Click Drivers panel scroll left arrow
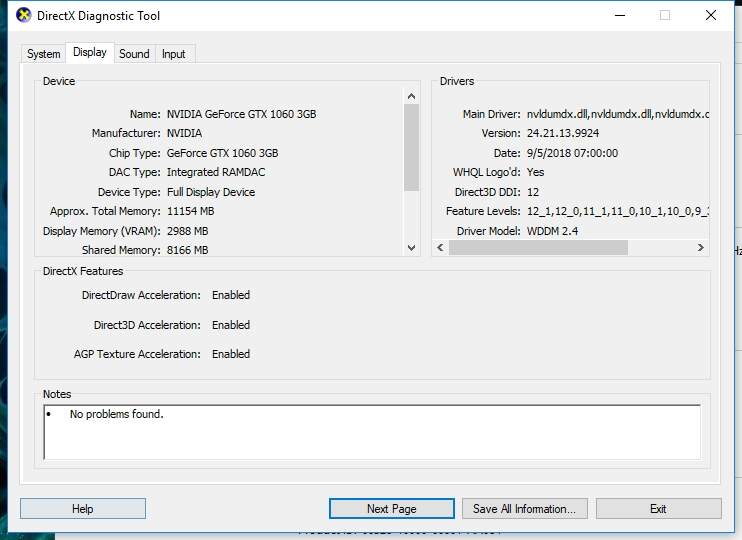Image resolution: width=742 pixels, height=540 pixels. 441,248
